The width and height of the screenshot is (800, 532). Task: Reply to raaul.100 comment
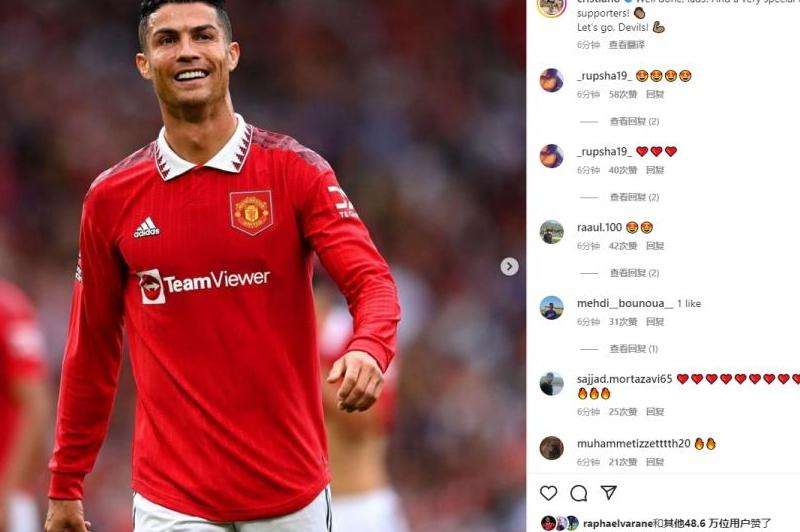pos(655,246)
